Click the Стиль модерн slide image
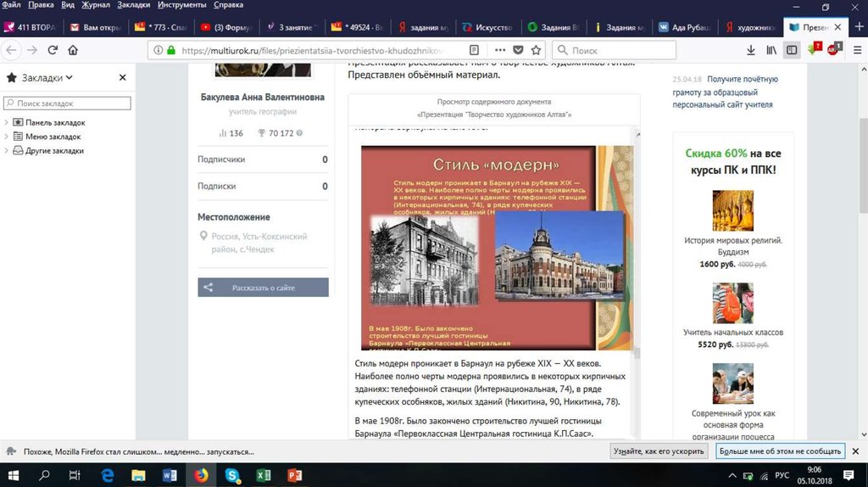The image size is (868, 487). [478, 248]
